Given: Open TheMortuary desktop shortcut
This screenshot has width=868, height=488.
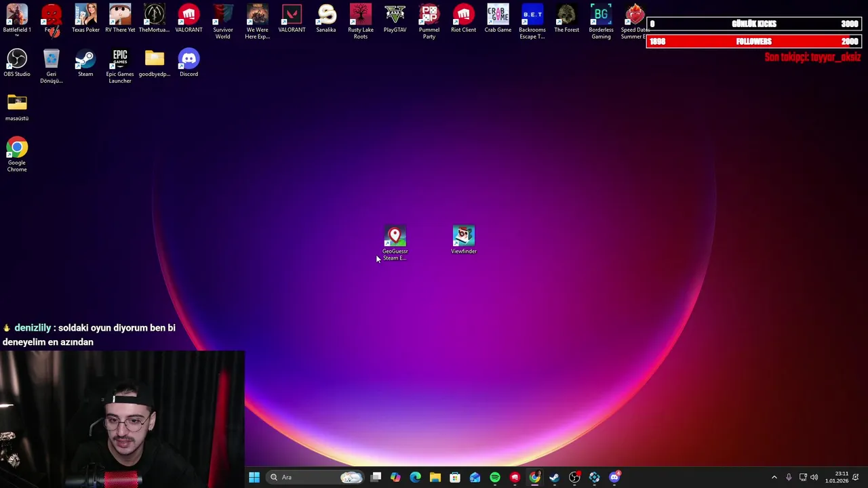Looking at the screenshot, I should [154, 19].
